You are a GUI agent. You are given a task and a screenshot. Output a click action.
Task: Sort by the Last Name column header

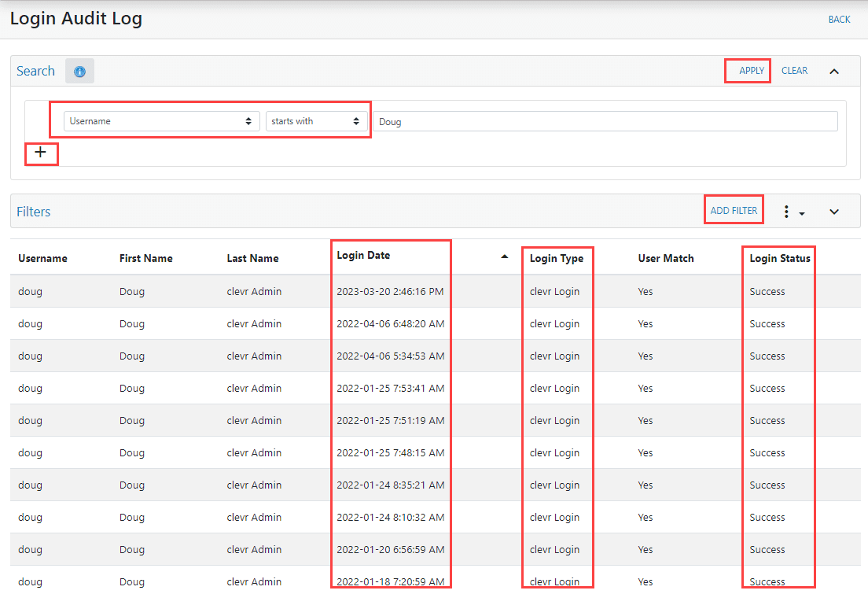(252, 258)
